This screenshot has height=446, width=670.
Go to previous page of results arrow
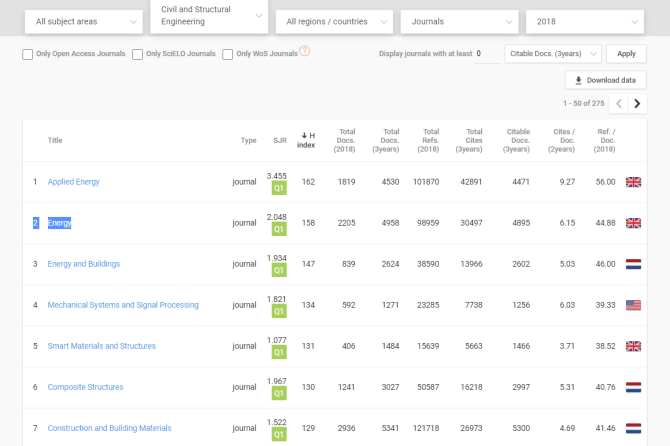click(x=619, y=103)
